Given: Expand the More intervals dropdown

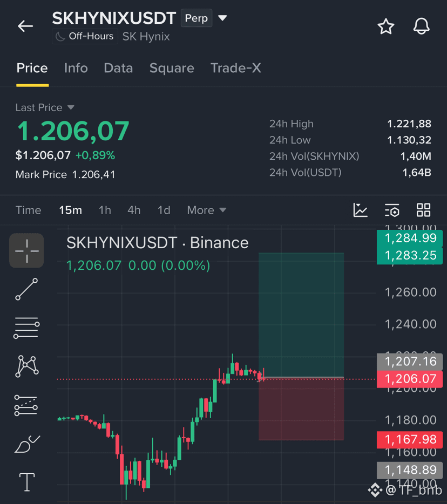Looking at the screenshot, I should point(207,210).
